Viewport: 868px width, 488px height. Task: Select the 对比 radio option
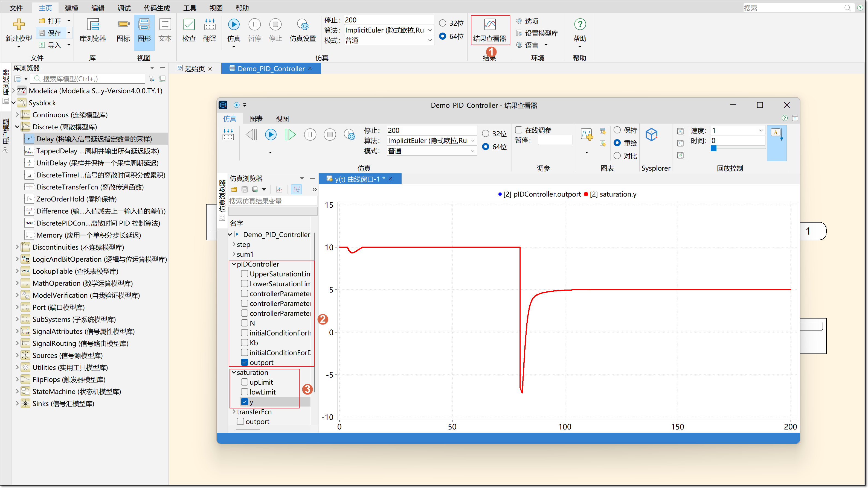617,156
